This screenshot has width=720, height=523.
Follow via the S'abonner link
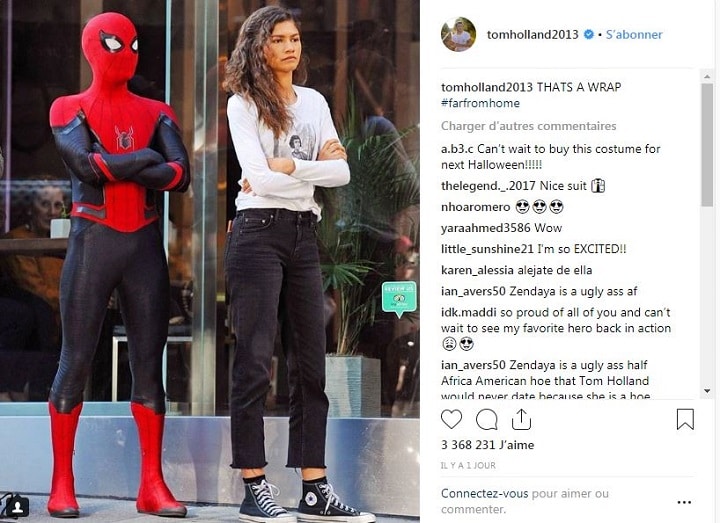pos(634,34)
